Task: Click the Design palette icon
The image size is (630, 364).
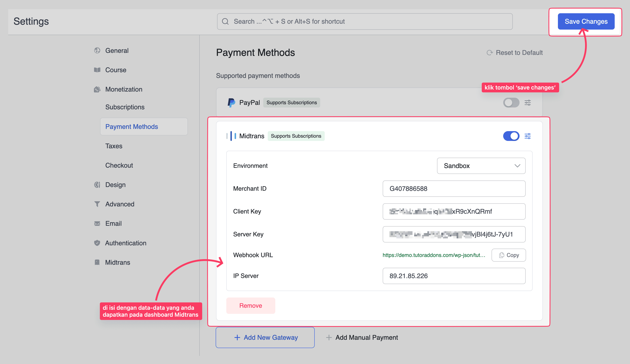Action: pos(97,185)
